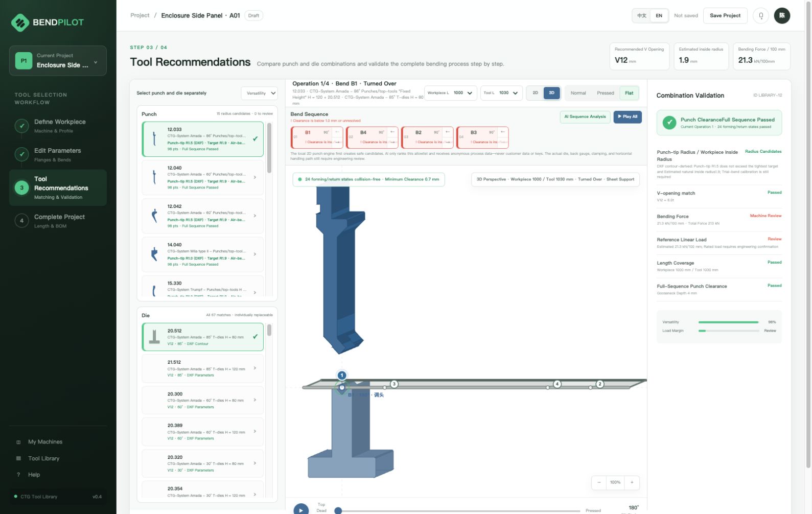Select punch 14.040 profile icon
The width and height of the screenshot is (812, 514).
click(154, 254)
